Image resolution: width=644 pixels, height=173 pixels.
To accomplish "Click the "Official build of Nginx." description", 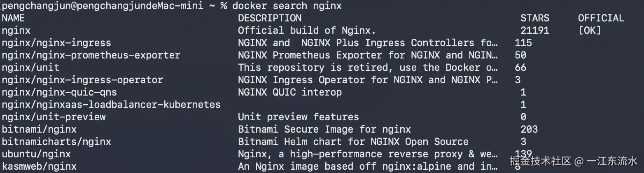I will pyautogui.click(x=307, y=30).
